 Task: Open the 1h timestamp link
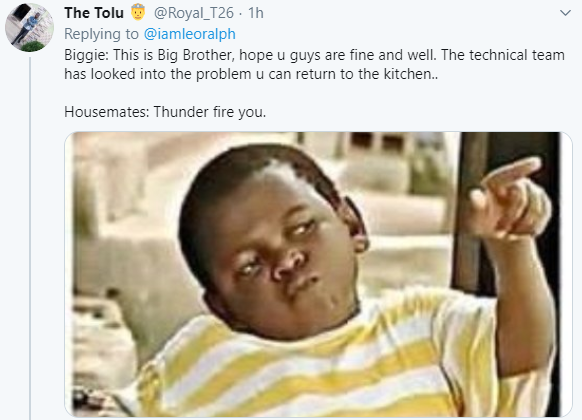pyautogui.click(x=255, y=13)
